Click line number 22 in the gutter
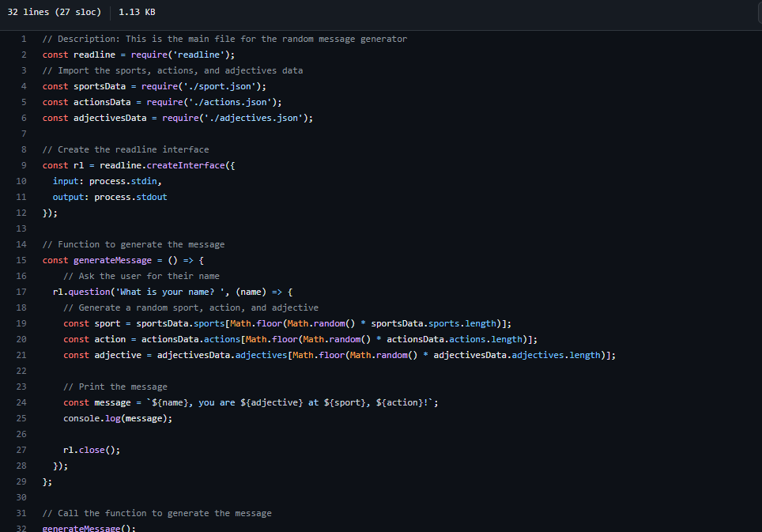Screen dimensions: 762x532 pos(21,371)
